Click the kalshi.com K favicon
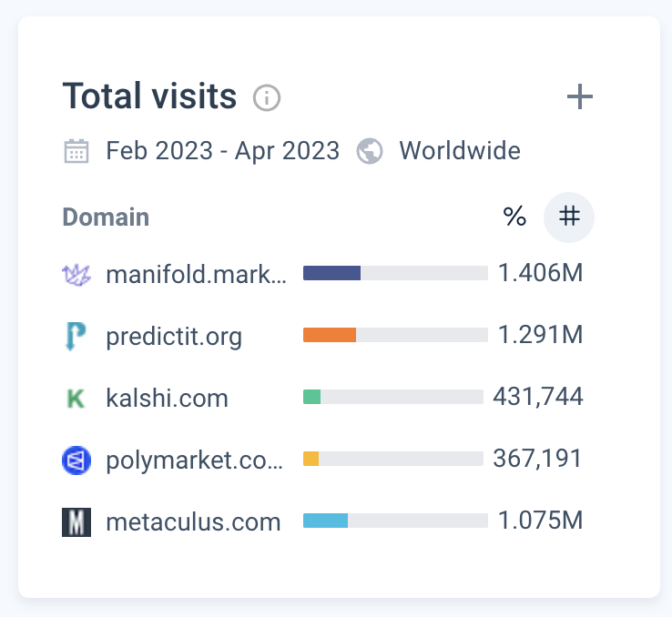Viewport: 672px width, 617px height. [x=76, y=399]
